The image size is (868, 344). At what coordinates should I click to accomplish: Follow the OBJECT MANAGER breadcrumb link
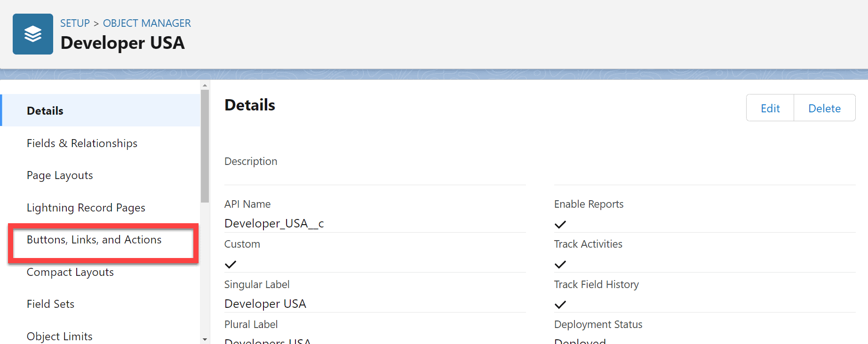click(147, 23)
